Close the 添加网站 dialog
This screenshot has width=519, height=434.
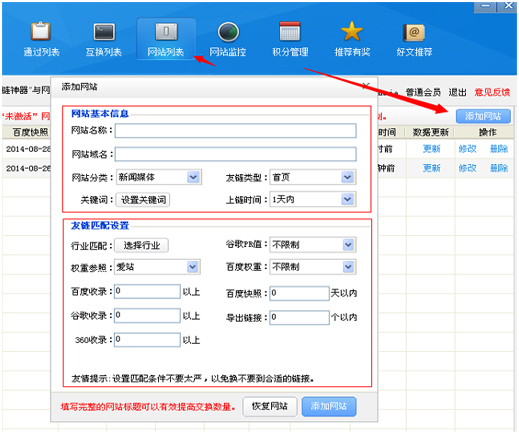366,86
